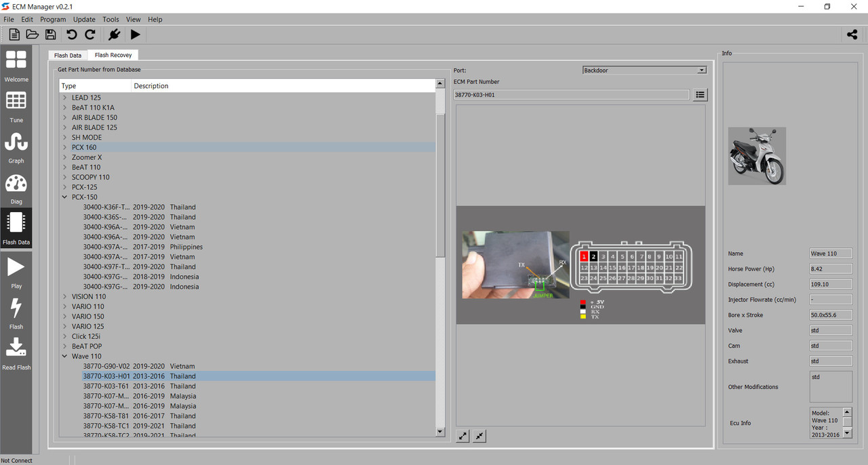Open the Flash Data sidebar section
The image size is (868, 465).
pyautogui.click(x=16, y=228)
